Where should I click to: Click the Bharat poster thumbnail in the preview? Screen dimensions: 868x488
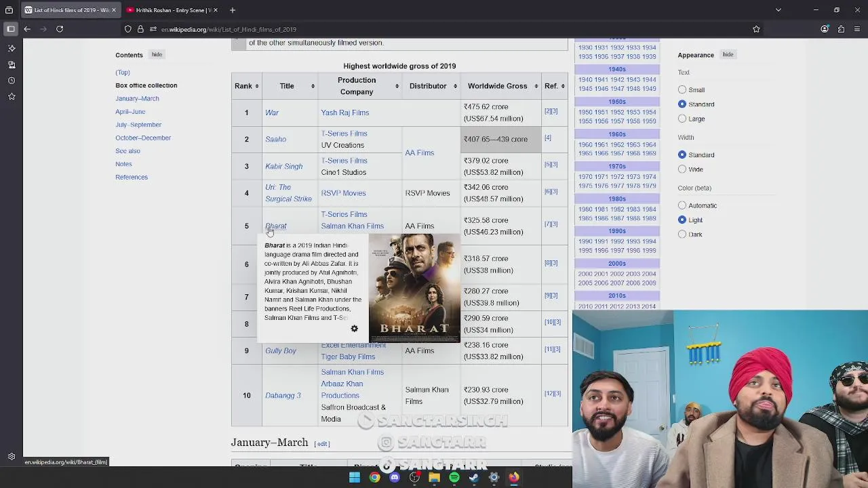pyautogui.click(x=414, y=288)
